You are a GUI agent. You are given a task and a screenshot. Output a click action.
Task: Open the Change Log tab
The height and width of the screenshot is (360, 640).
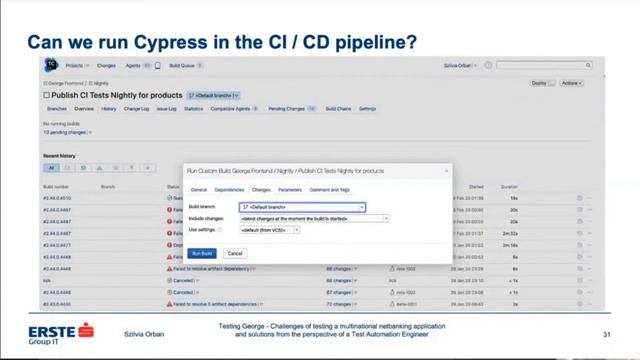(136, 109)
